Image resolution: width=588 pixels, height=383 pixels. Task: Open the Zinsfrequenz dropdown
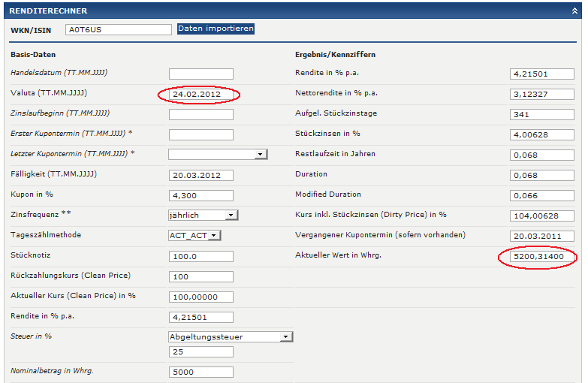coord(203,215)
